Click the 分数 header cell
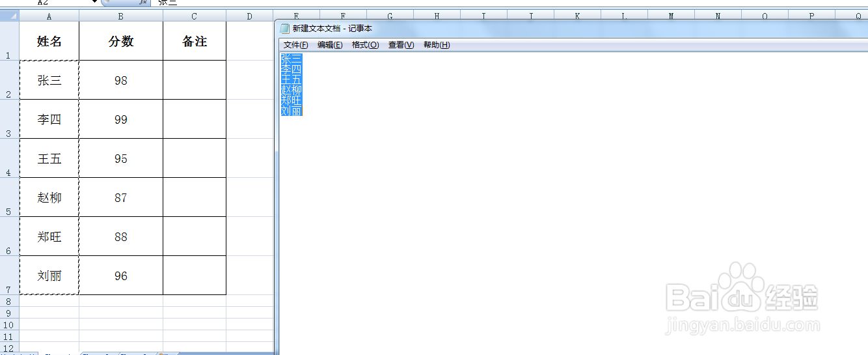 pyautogui.click(x=121, y=41)
